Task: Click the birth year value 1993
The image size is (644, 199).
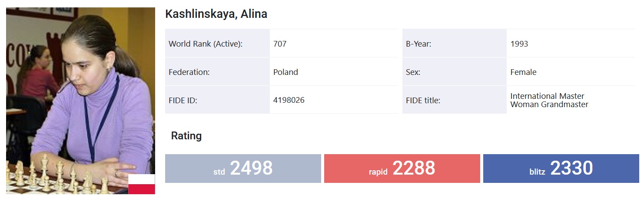Action: tap(519, 44)
